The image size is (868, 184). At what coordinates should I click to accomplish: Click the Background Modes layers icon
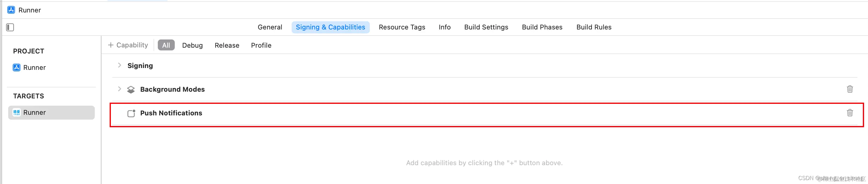coord(131,90)
